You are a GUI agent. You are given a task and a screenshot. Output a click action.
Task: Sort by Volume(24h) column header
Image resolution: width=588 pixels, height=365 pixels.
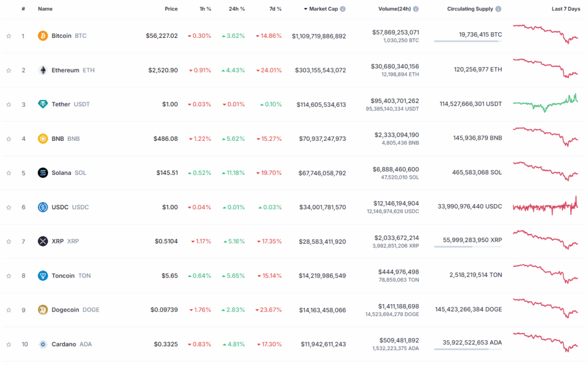(394, 9)
